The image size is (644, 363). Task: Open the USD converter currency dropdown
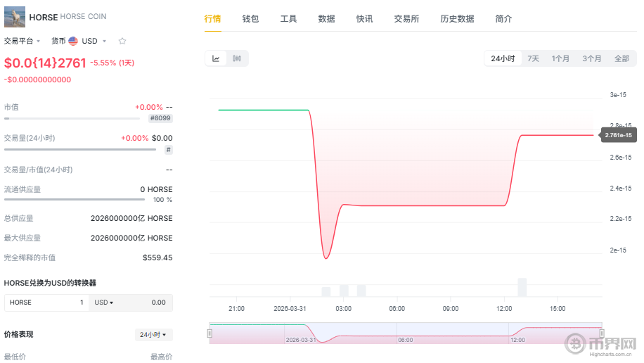point(104,302)
